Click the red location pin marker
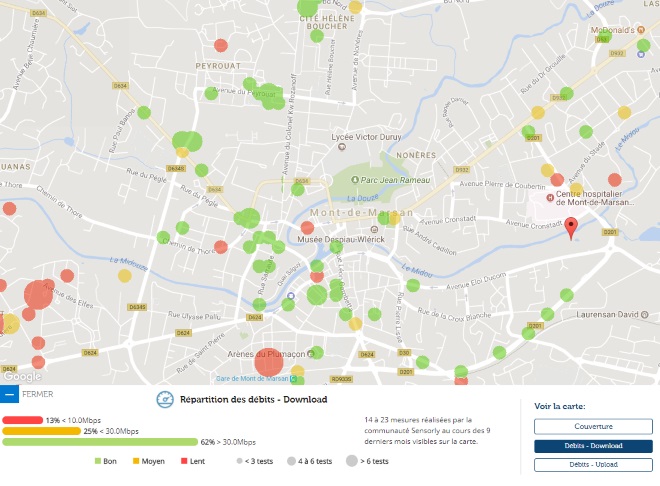The image size is (660, 486). pos(571,227)
